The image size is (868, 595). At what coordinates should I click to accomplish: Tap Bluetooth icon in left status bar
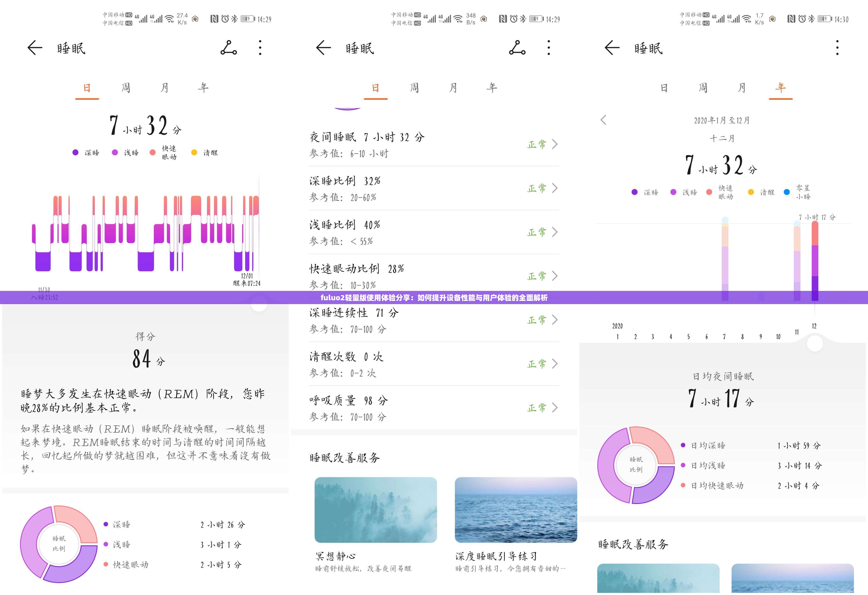pos(234,19)
